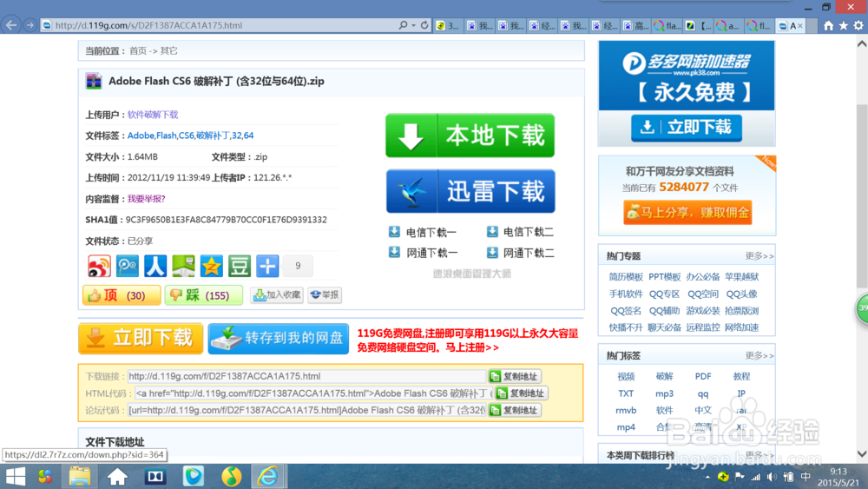This screenshot has width=868, height=489.
Task: Open File Explorer on the taskbar
Action: click(80, 476)
